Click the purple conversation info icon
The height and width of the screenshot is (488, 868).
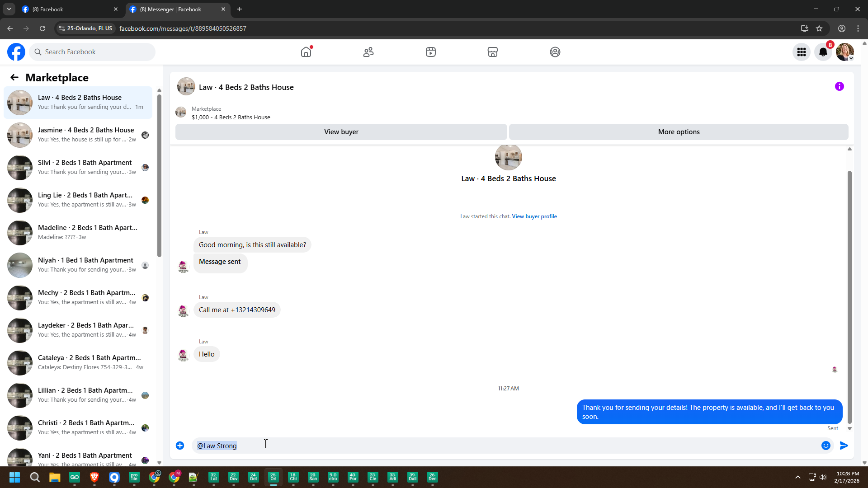[840, 86]
